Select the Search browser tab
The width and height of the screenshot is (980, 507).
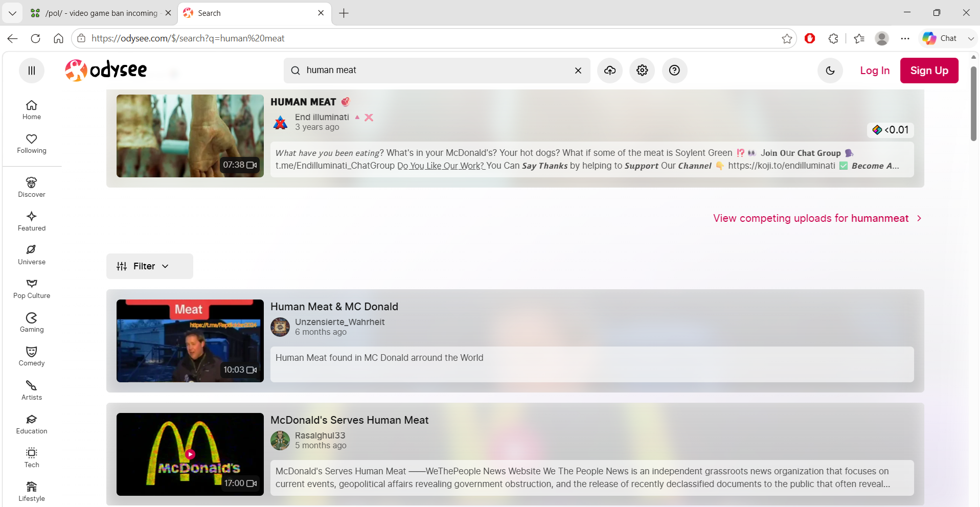point(255,13)
